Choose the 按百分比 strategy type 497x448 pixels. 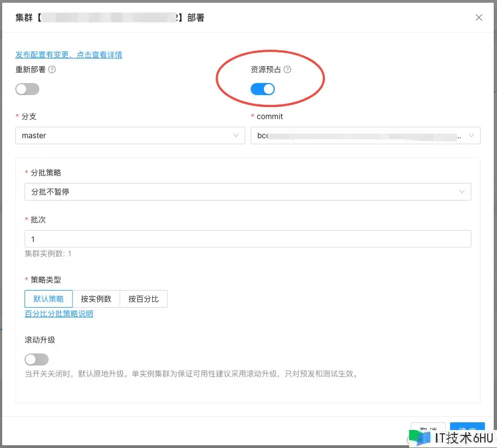coord(144,299)
